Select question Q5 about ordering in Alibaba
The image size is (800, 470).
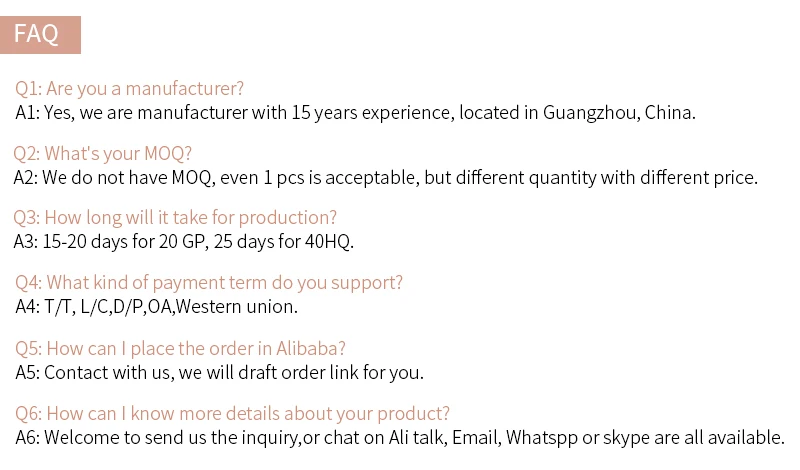coord(181,348)
